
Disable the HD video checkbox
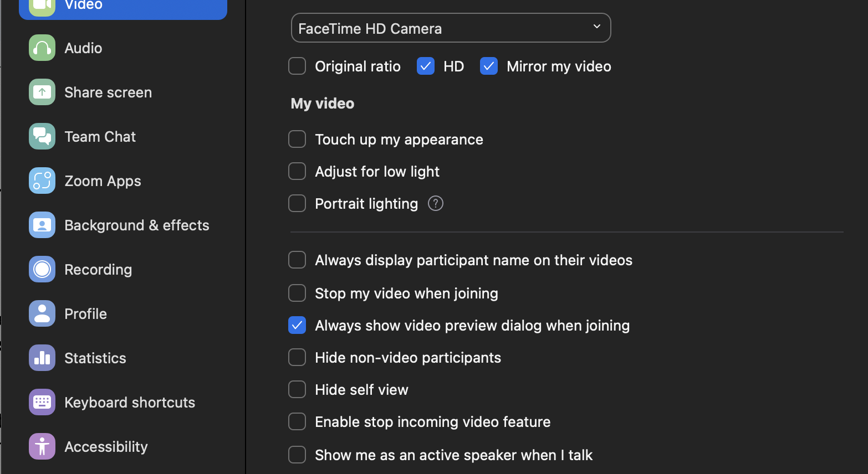[425, 66]
